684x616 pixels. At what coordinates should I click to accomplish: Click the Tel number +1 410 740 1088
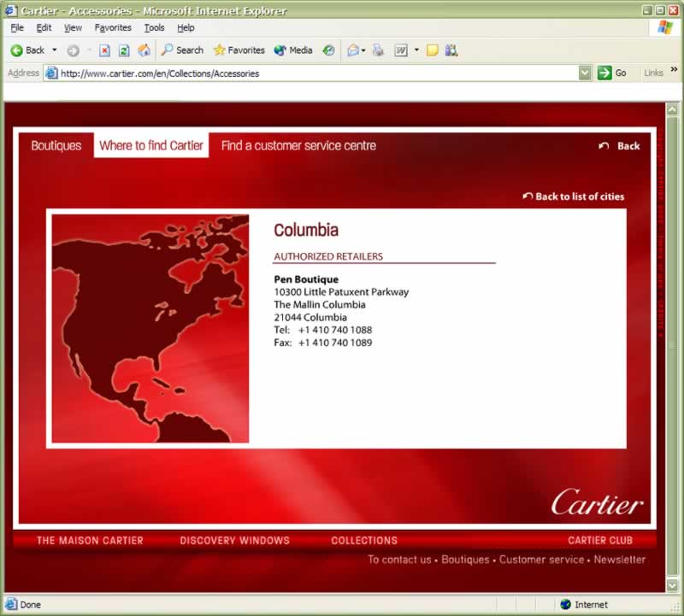335,330
